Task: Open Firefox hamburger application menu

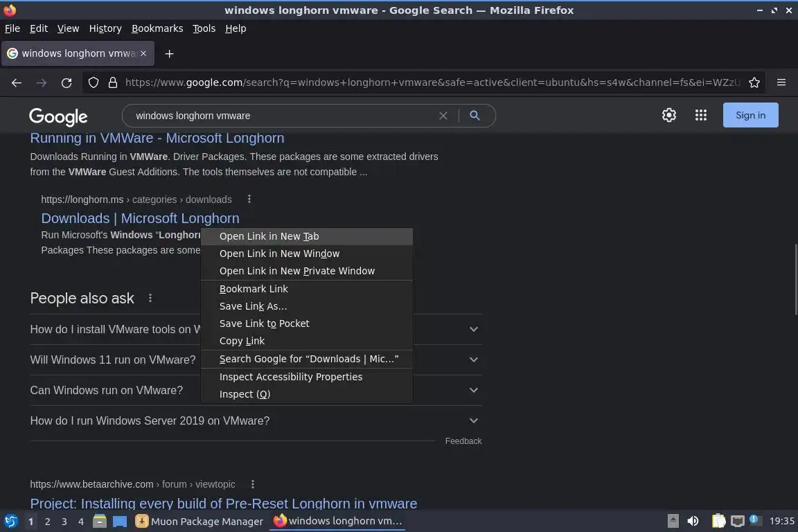Action: [x=781, y=82]
